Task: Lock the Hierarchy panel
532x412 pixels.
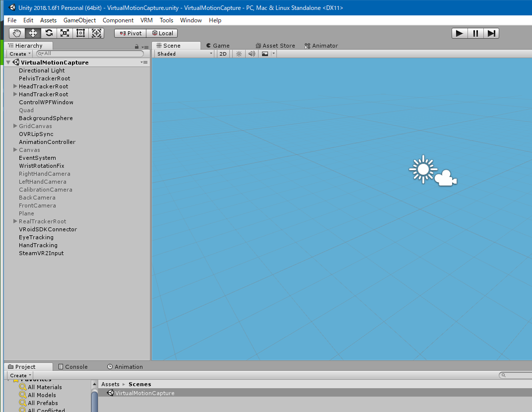Action: point(137,47)
